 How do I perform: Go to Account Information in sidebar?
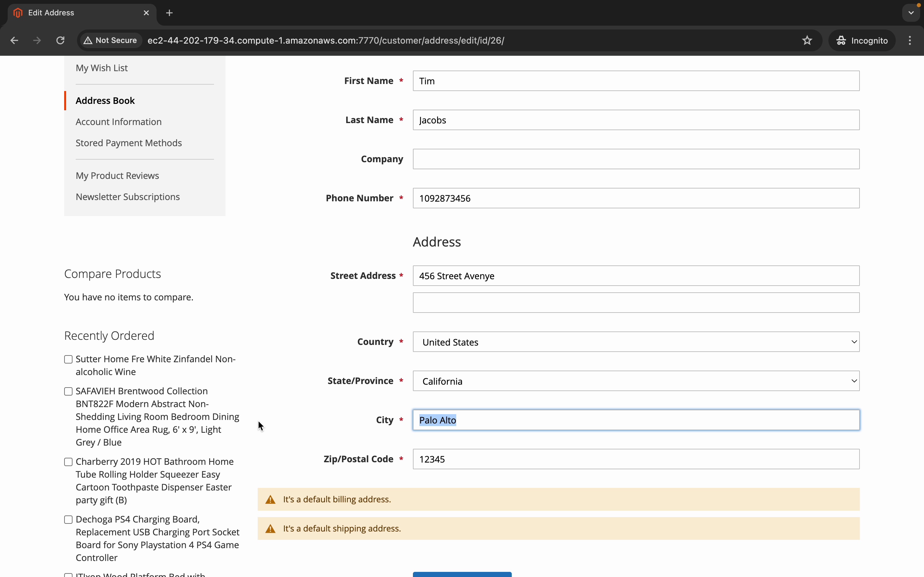[118, 122]
